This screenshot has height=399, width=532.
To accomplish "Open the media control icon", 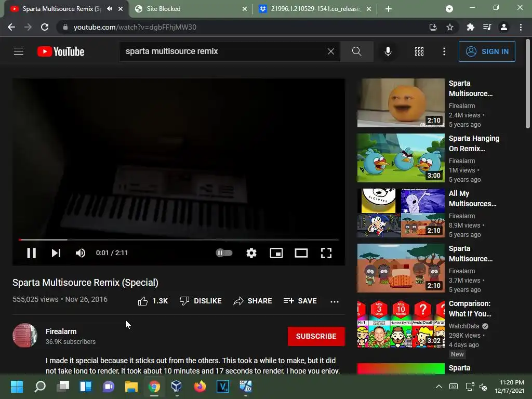I will pos(487,27).
